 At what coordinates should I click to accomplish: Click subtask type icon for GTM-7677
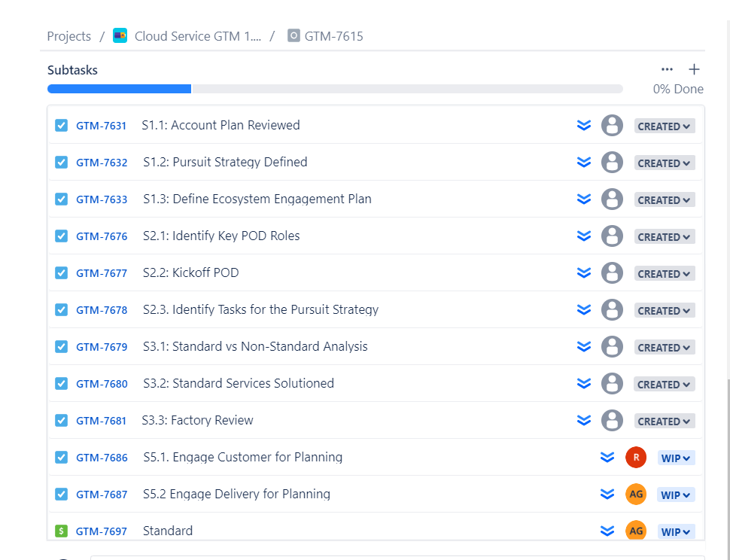tap(61, 272)
